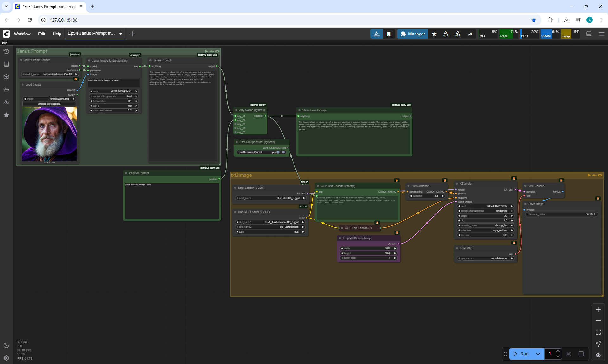Open the node library cube icon
The height and width of the screenshot is (364, 608).
point(6,77)
